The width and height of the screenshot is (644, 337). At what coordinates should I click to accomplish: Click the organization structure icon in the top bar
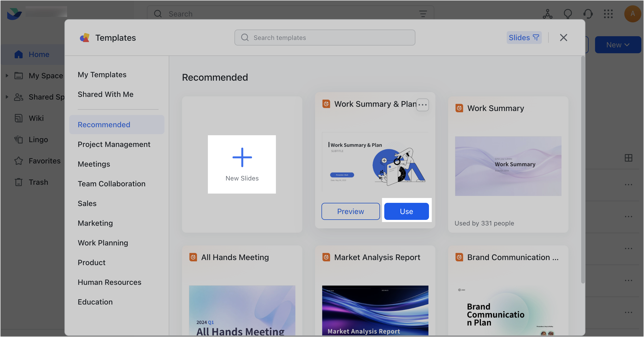(x=547, y=14)
